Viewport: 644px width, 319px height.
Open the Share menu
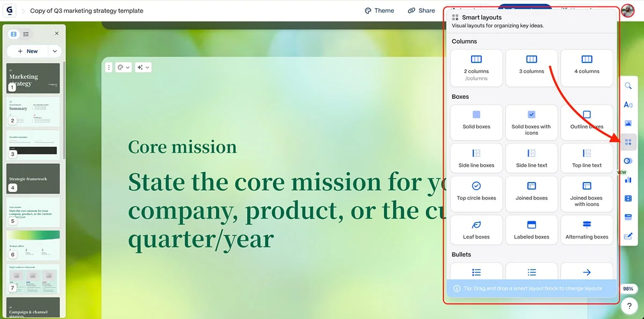(x=421, y=10)
